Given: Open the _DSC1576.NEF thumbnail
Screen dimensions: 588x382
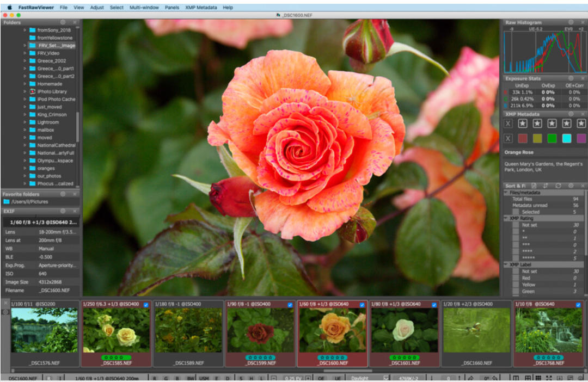Looking at the screenshot, I should point(44,331).
